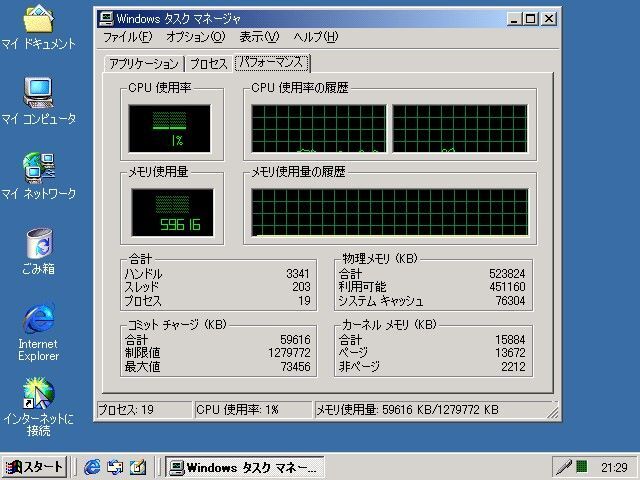This screenshot has width=640, height=480.
Task: Click the second CPU history graph
Action: click(x=460, y=129)
